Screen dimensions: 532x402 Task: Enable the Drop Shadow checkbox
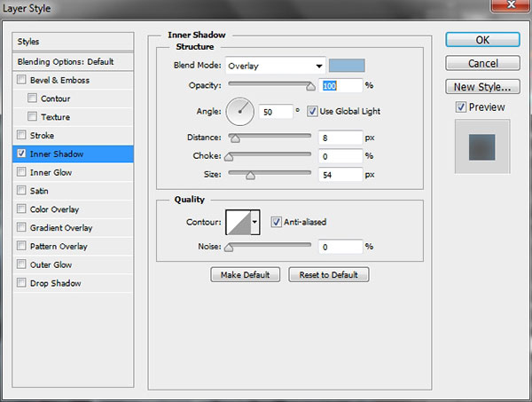point(21,282)
